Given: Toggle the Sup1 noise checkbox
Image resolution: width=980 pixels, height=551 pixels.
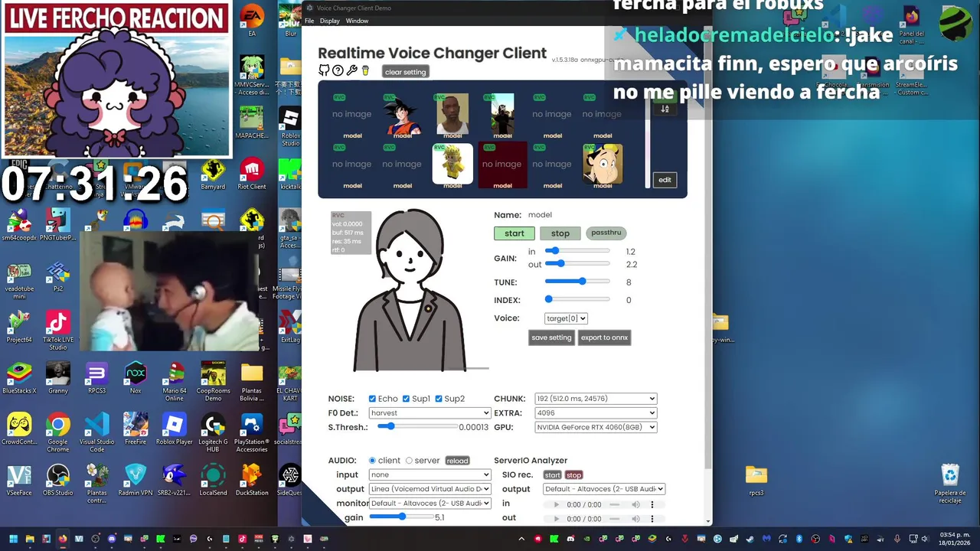Looking at the screenshot, I should 406,399.
